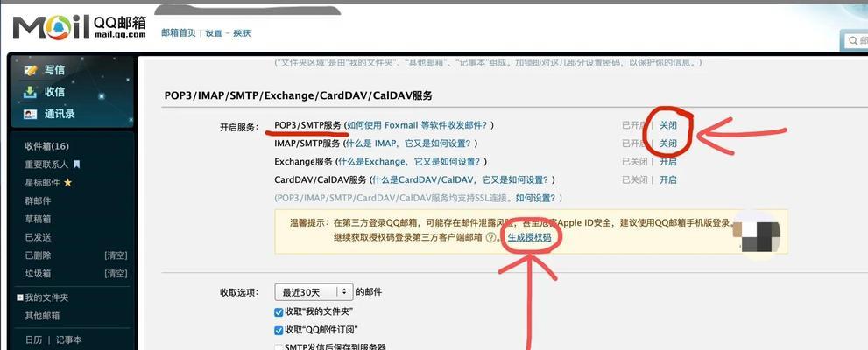Expand the 我的文件夹 tree node
The height and width of the screenshot is (350, 868).
(x=20, y=297)
